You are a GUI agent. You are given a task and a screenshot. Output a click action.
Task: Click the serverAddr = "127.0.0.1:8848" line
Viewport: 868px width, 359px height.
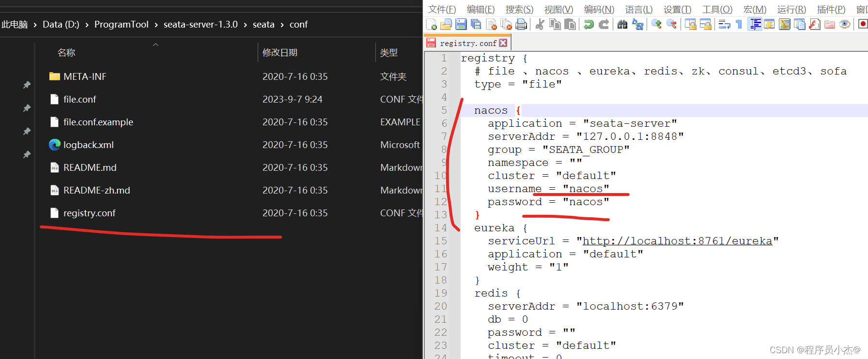coord(586,136)
